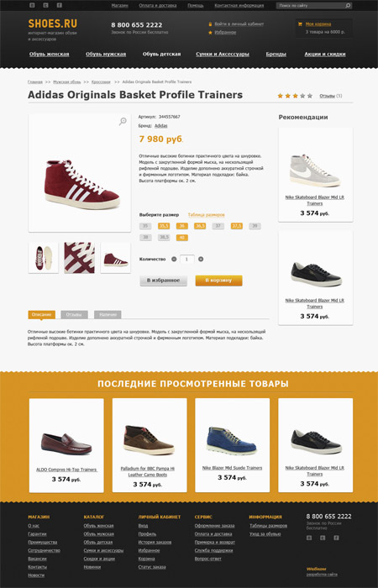Open the Обувь мужская menu
378x588 pixels.
[106, 55]
